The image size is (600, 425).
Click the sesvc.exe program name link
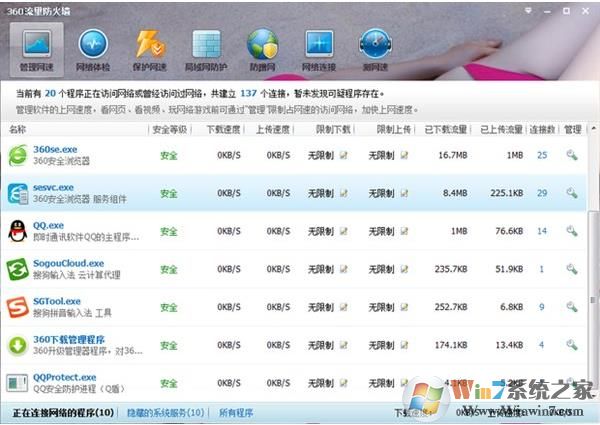click(x=54, y=187)
